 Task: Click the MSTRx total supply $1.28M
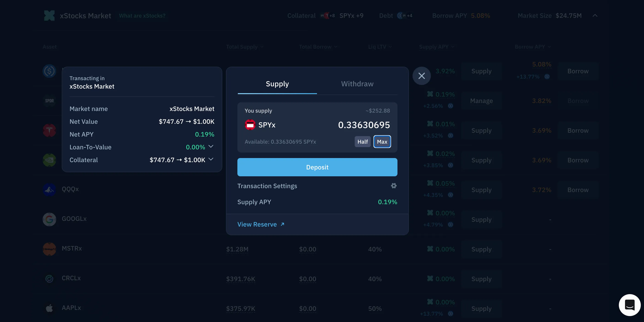click(237, 249)
